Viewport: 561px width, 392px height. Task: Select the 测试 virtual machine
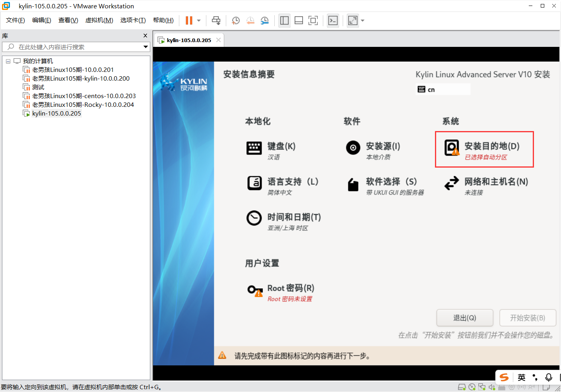[38, 87]
